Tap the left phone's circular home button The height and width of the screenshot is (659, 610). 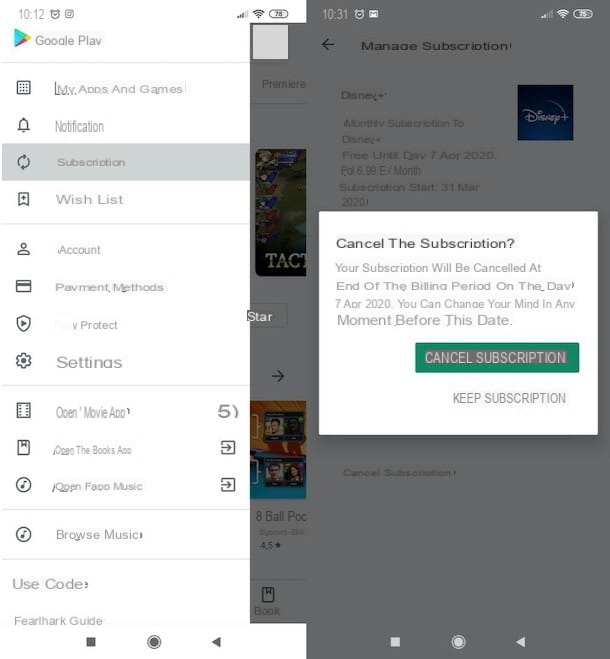tap(154, 642)
